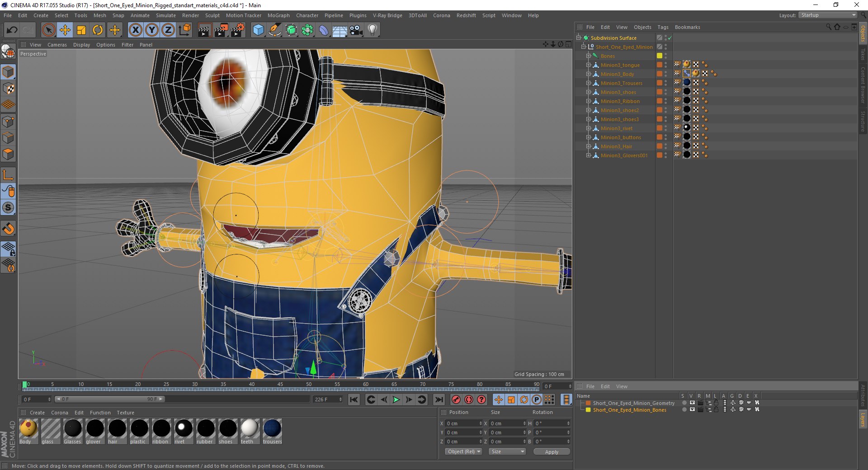The height and width of the screenshot is (470, 868).
Task: Open the Simulate menu
Action: coord(166,15)
